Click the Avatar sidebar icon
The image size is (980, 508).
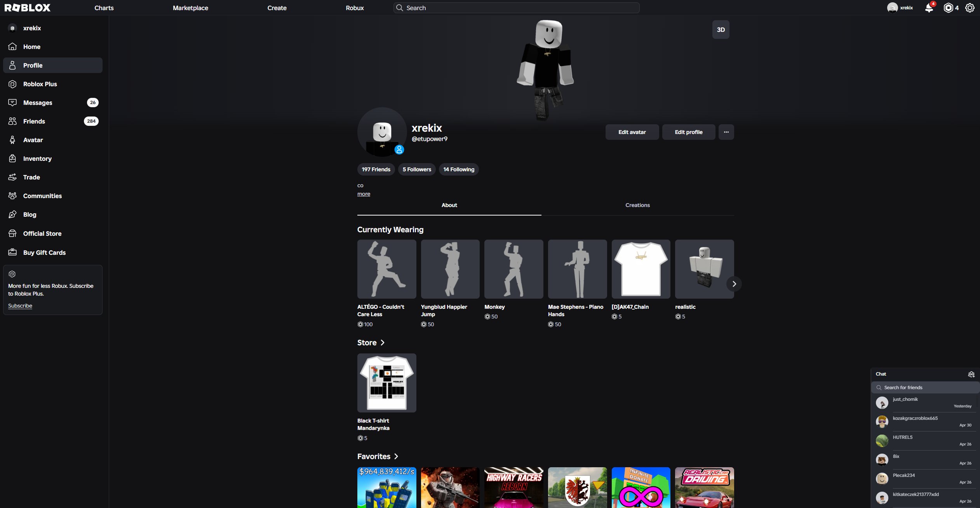click(12, 140)
